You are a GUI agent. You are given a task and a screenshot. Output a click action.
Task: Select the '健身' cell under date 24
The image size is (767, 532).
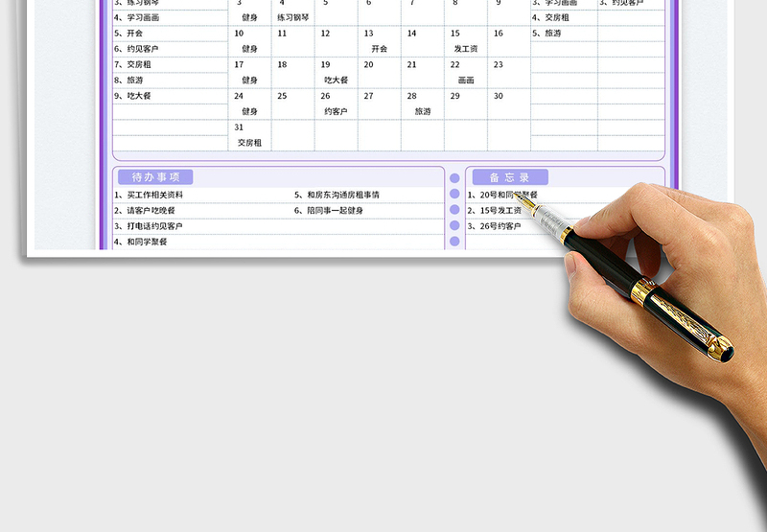249,111
